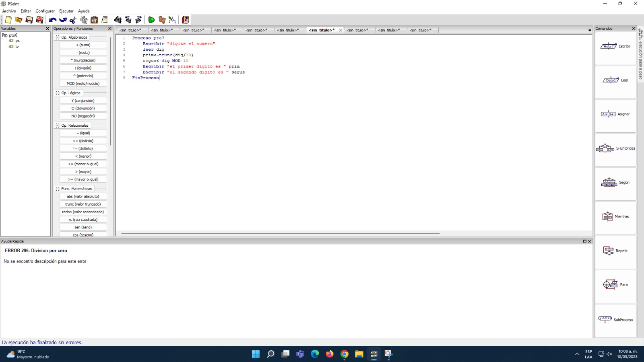This screenshot has height=362, width=644.
Task: Undo the last edit with the blue arrow
Action: point(52,20)
